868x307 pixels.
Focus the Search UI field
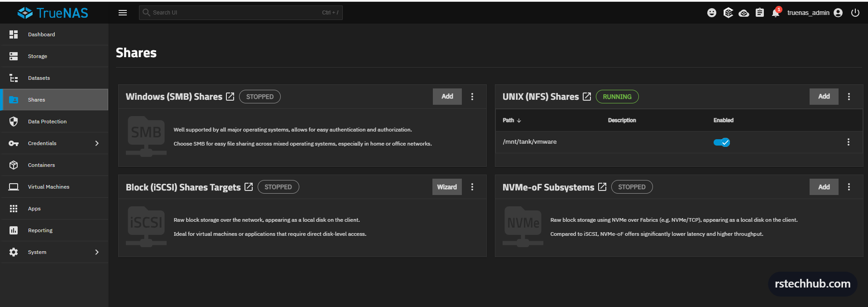[x=241, y=13]
